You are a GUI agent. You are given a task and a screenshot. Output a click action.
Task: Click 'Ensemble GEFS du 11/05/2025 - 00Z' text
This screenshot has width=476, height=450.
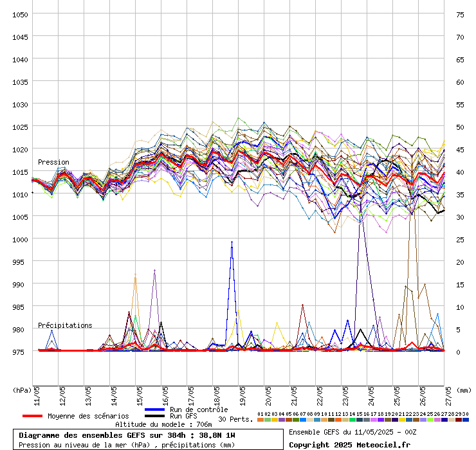pos(352,432)
